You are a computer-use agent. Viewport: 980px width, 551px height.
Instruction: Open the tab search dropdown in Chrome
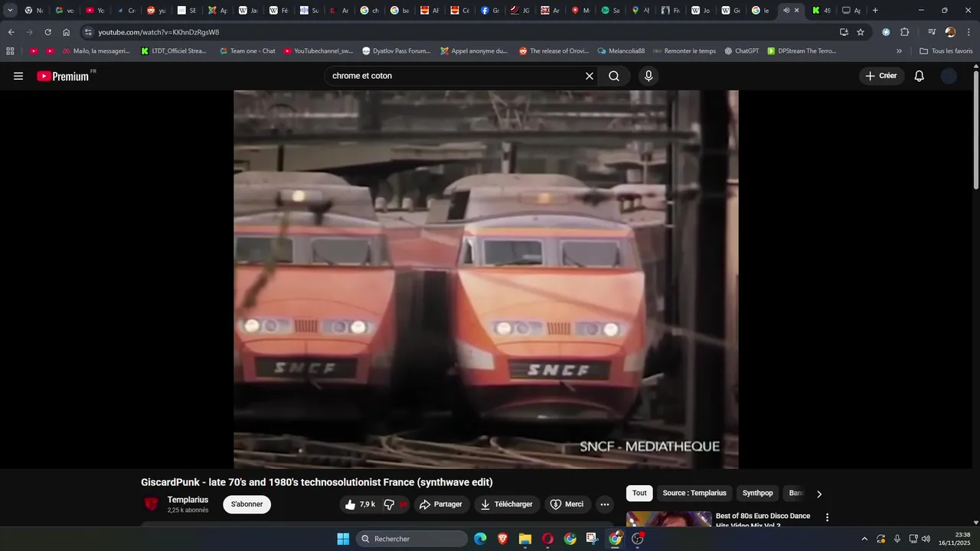point(10,11)
